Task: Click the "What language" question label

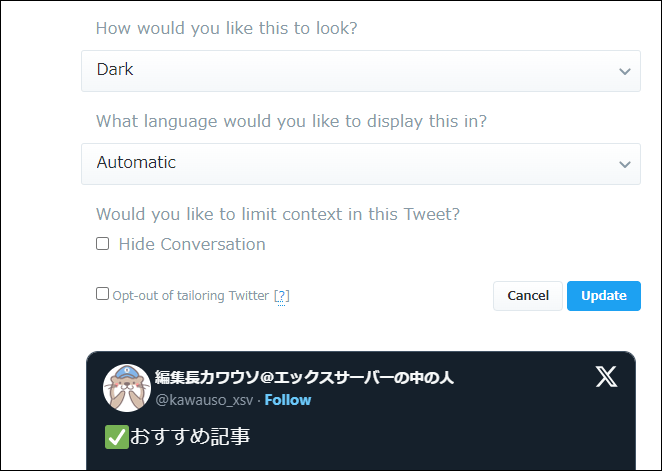Action: click(x=292, y=121)
